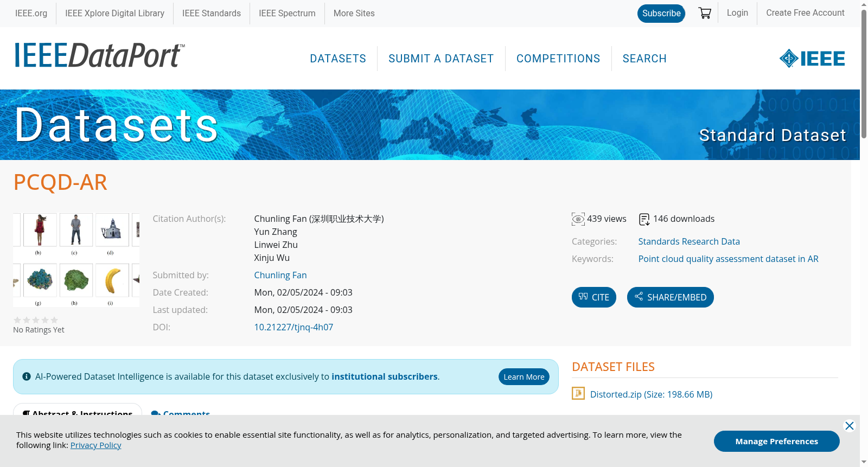Image resolution: width=868 pixels, height=467 pixels.
Task: Click the CITE button
Action: tap(594, 297)
